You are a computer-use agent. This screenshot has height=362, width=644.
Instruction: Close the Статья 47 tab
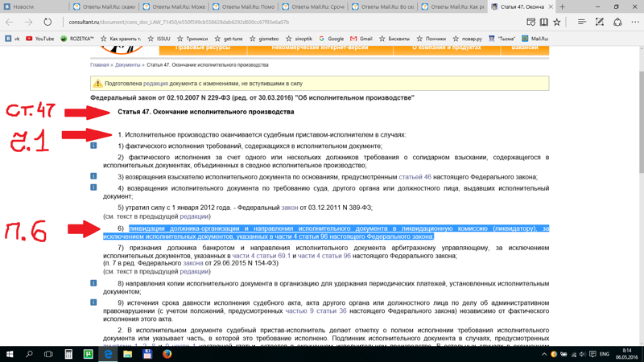(551, 6)
